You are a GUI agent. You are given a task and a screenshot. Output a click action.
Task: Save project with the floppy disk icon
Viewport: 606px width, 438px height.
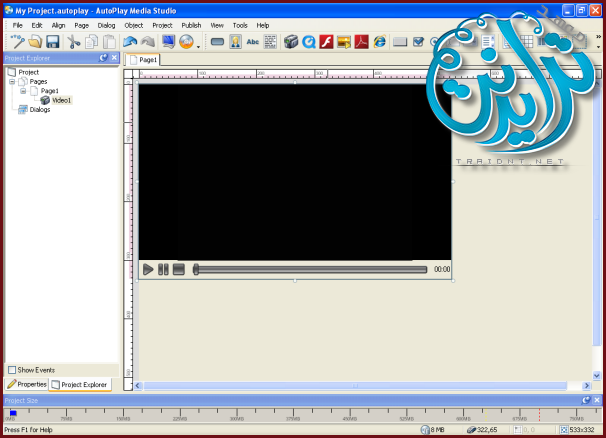(x=53, y=41)
